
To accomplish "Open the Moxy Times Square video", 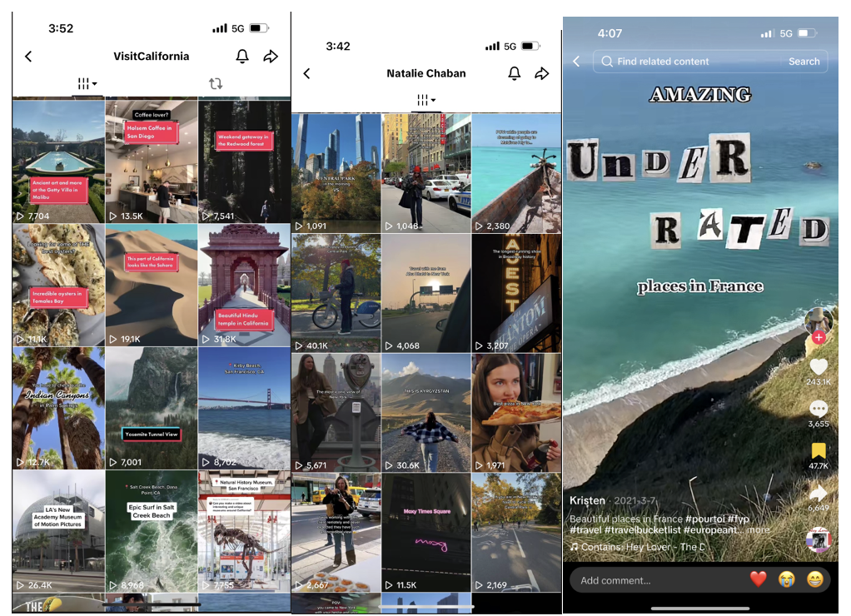I will point(426,532).
